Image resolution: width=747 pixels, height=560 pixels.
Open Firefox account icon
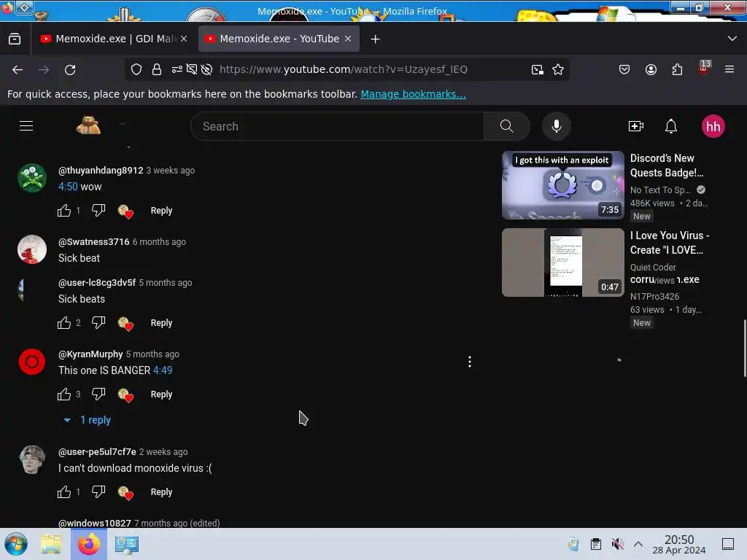(651, 69)
